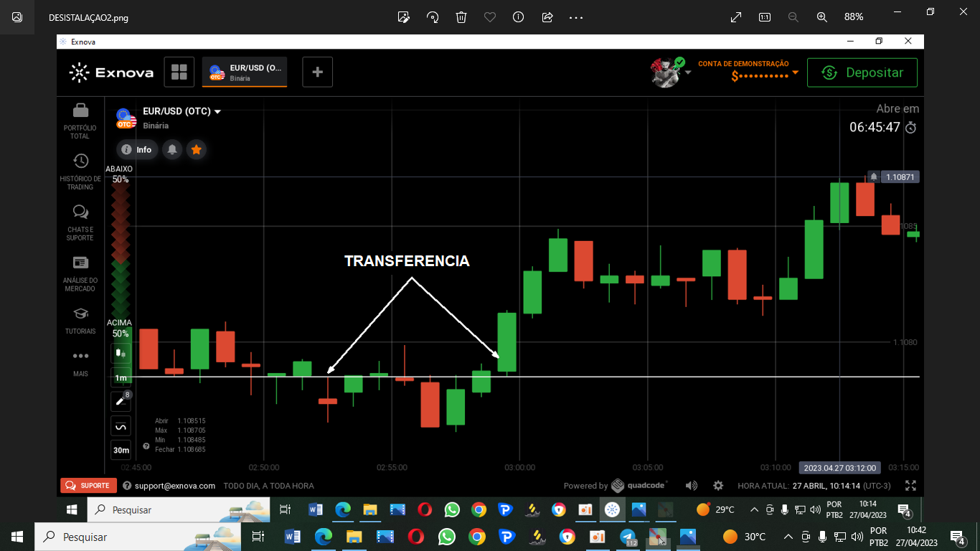Expand the EUR/USD (OTC) asset dropdown arrow
The width and height of the screenshot is (980, 551).
(x=217, y=112)
